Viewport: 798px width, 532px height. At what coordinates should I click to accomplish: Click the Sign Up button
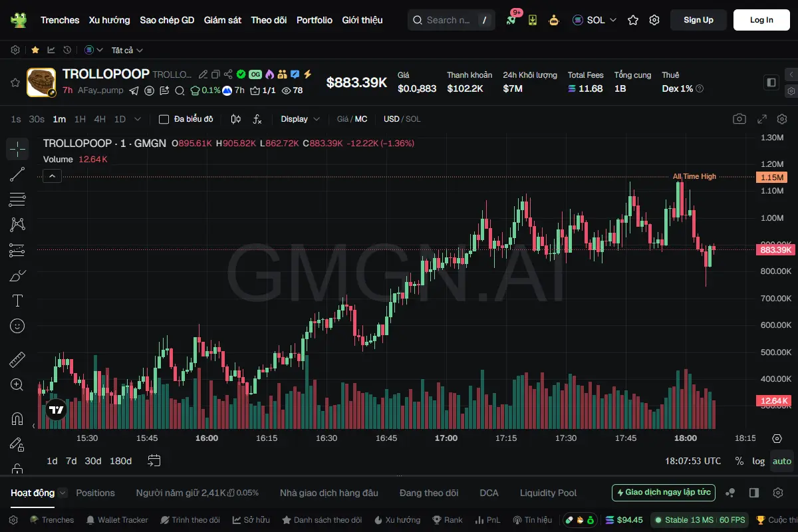[698, 20]
